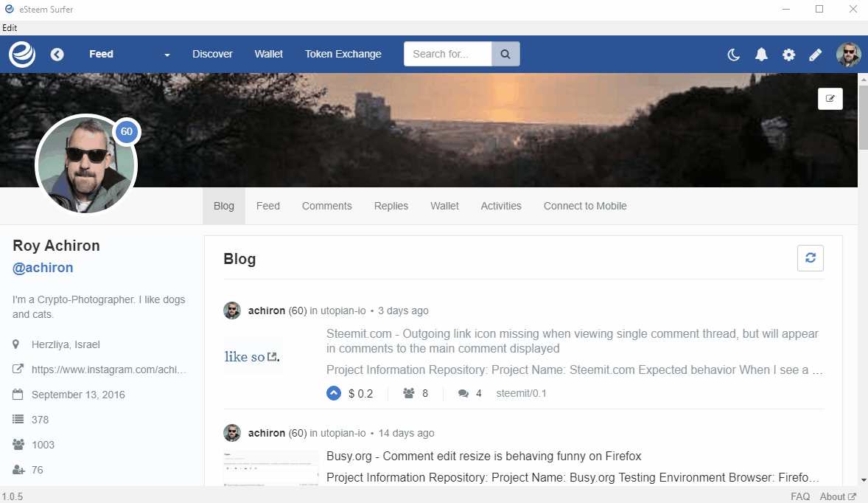
Task: Toggle night mode moon icon
Action: [x=733, y=55]
